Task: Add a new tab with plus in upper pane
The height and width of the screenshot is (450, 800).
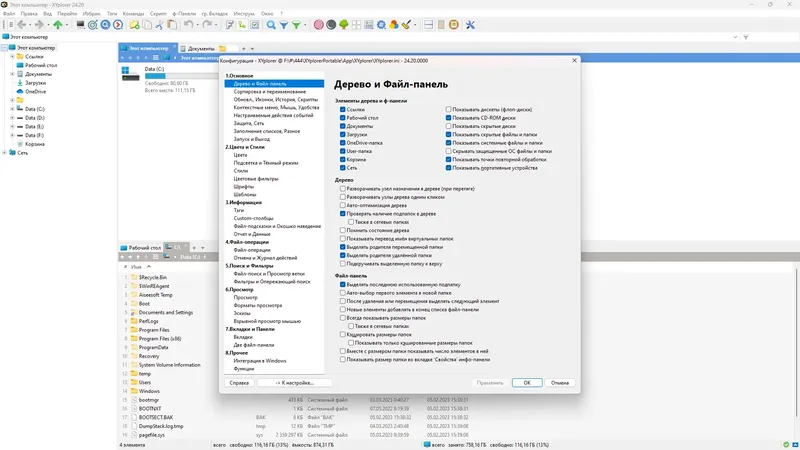Action: 243,48
